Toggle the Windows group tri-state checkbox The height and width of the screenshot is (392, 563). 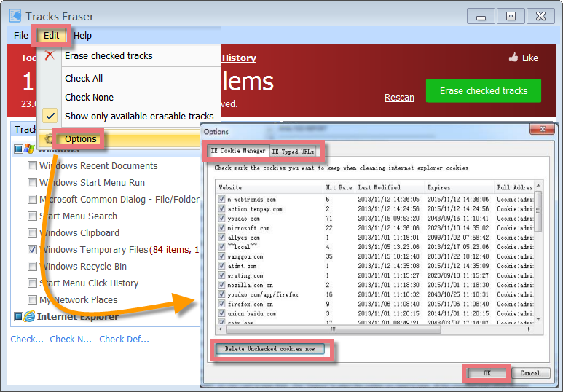click(x=17, y=149)
